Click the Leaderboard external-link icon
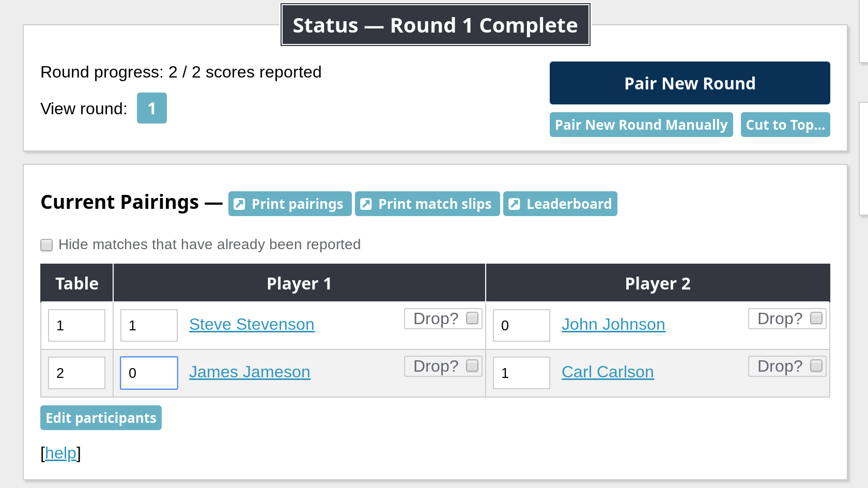 click(x=514, y=204)
